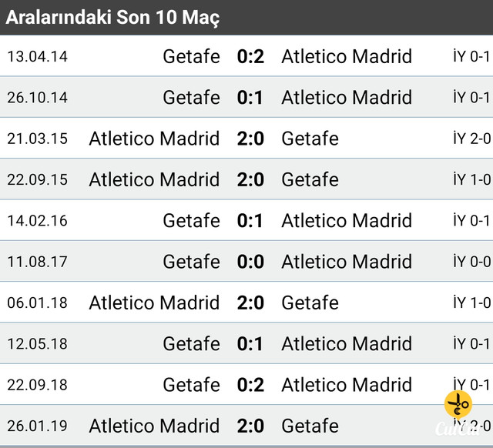The height and width of the screenshot is (448, 493).
Task: Open the 21.03.15 Atletico Madrid match
Action: click(x=246, y=139)
